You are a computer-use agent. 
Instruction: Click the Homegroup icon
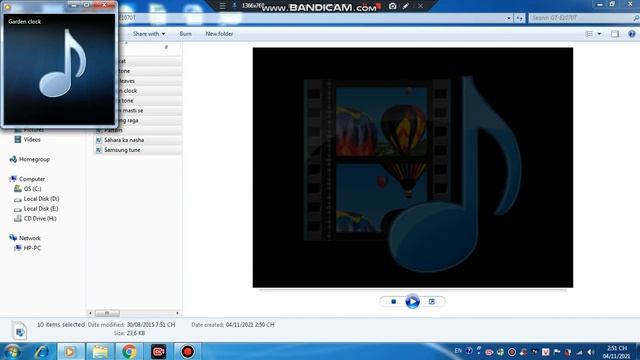(13, 159)
